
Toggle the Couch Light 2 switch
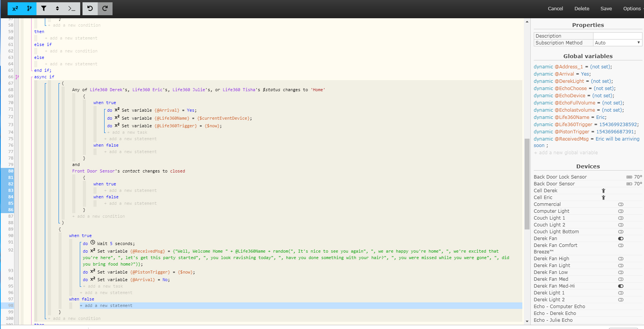pyautogui.click(x=621, y=225)
